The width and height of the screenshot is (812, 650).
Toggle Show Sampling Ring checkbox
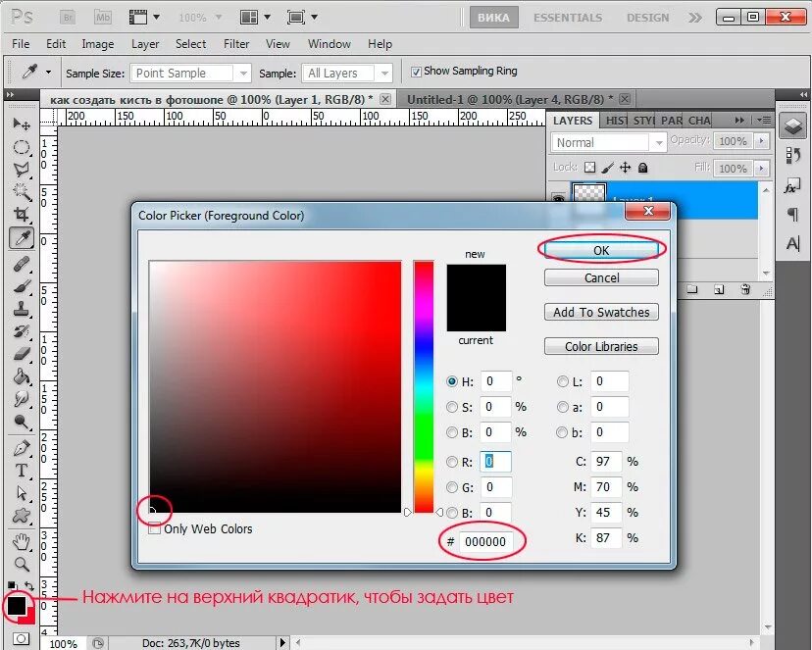click(416, 72)
